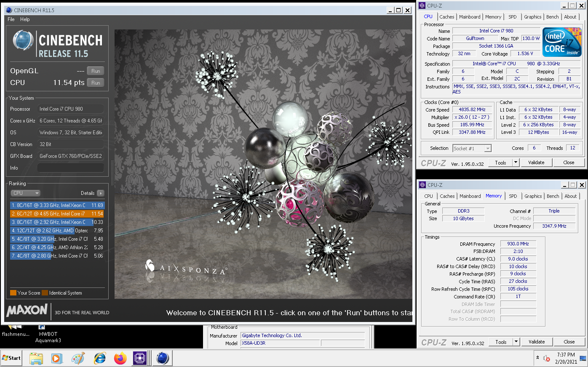The image size is (588, 367).
Task: Launch Windows Media Player from taskbar
Action: 56,358
